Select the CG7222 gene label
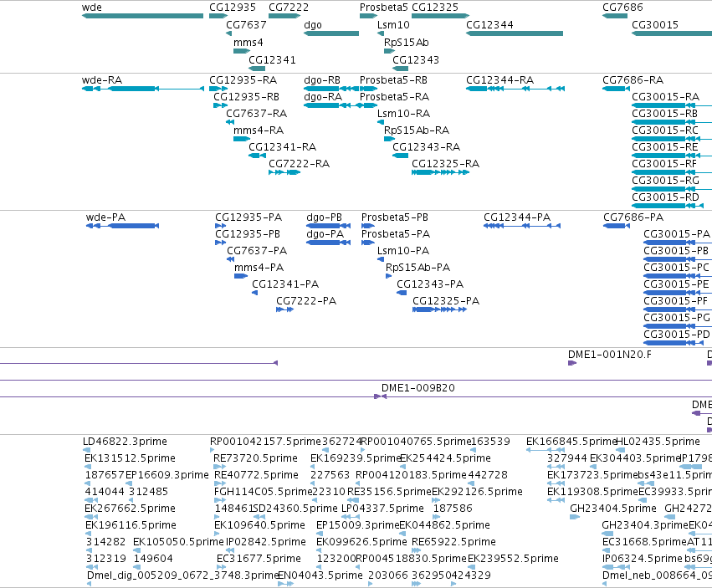 [289, 8]
